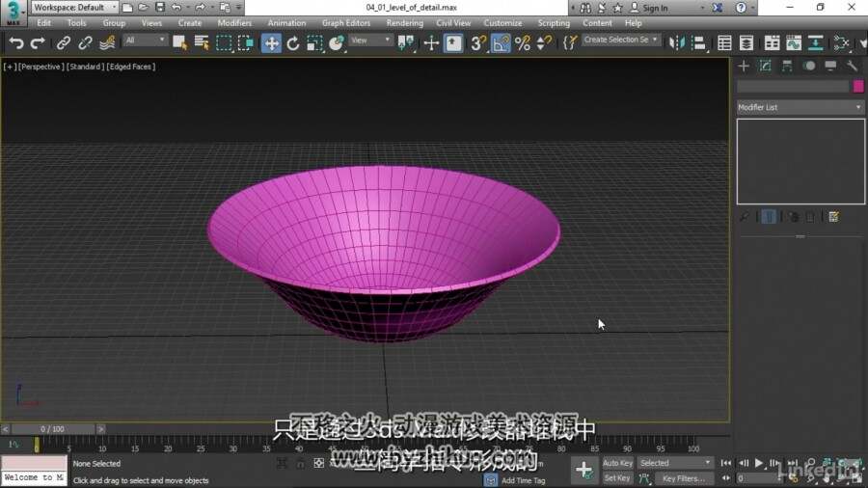The image size is (868, 488).
Task: Click the large Set Keys plus button
Action: (583, 470)
